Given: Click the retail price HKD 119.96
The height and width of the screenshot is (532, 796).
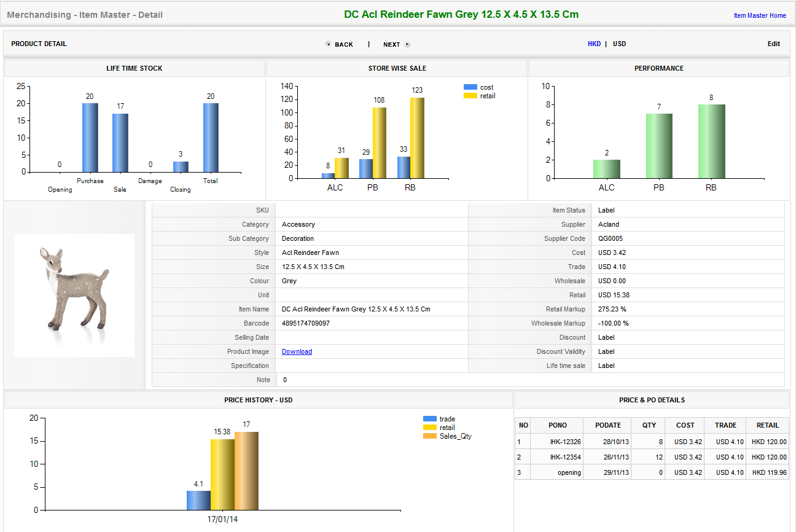Looking at the screenshot, I should click(769, 472).
